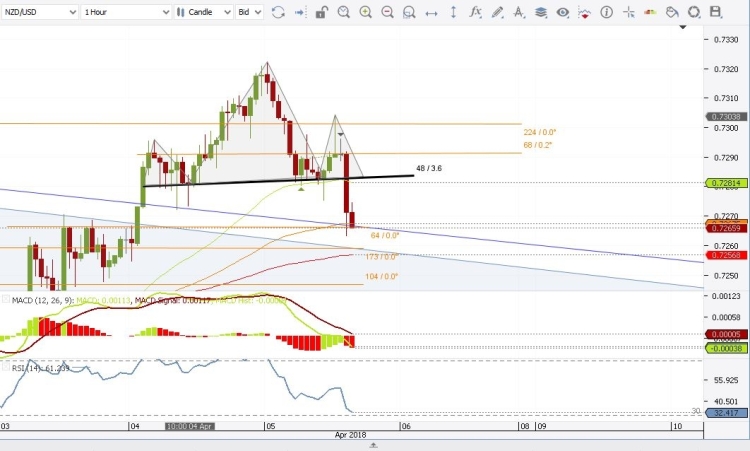Click the zoom in magnifier icon

tap(365, 12)
